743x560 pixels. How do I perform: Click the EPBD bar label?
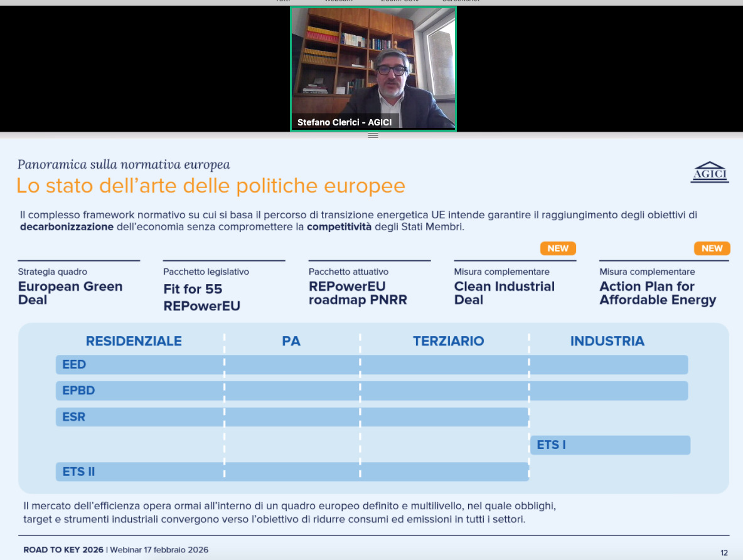coord(78,391)
